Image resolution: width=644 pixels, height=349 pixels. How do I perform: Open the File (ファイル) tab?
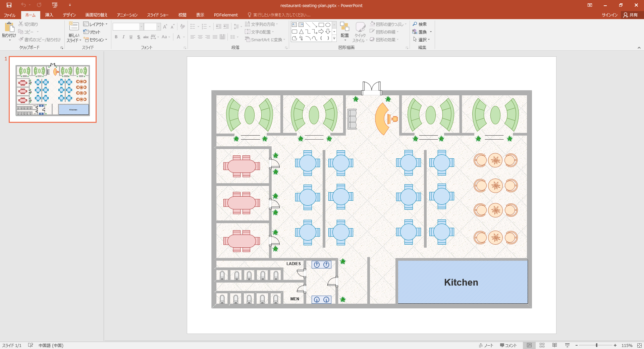coord(10,15)
